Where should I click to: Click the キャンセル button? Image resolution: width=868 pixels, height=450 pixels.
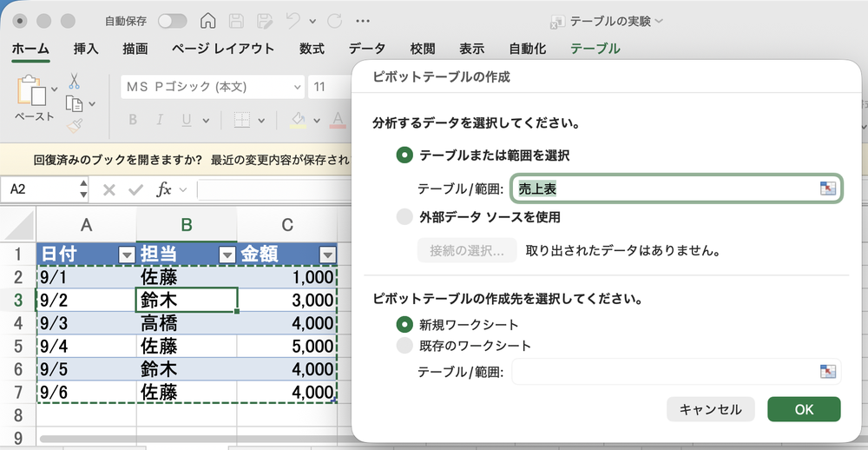point(710,409)
